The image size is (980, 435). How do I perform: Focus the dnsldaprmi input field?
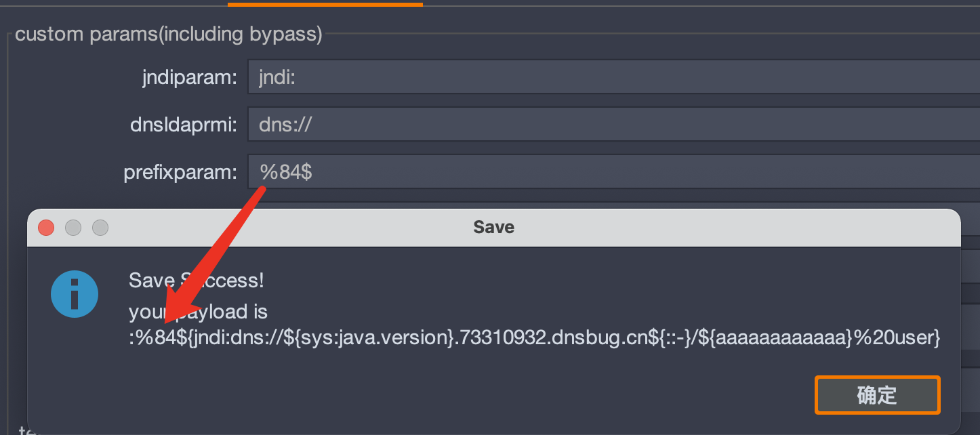click(613, 125)
